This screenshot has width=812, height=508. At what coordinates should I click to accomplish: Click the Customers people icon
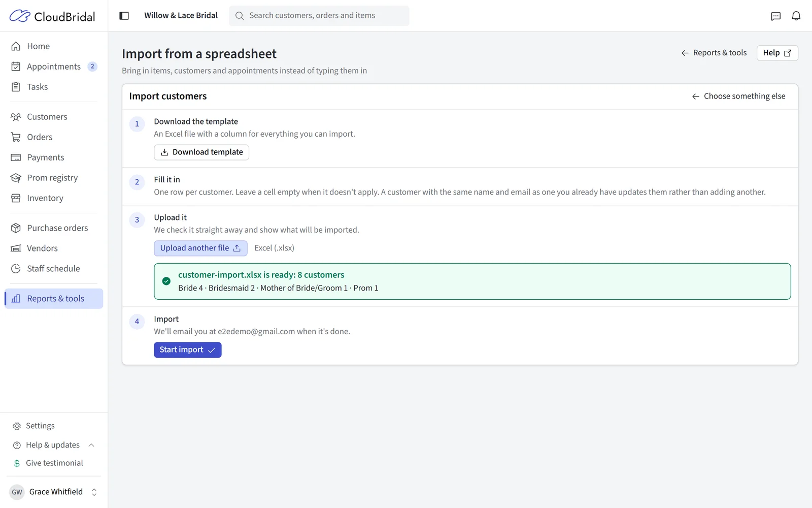pyautogui.click(x=16, y=117)
